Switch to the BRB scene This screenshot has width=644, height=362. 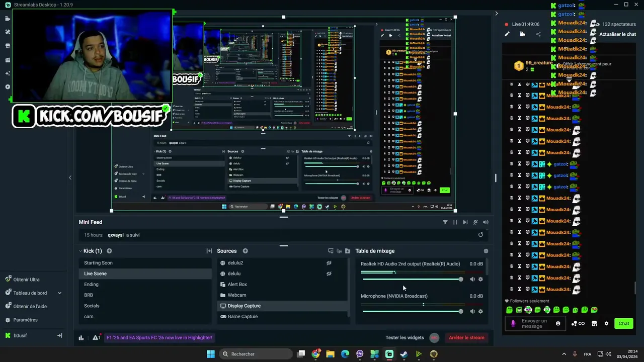click(145, 295)
